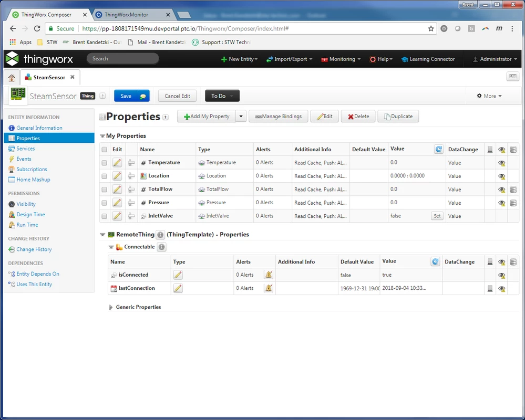Collapse the My Properties section

point(102,136)
